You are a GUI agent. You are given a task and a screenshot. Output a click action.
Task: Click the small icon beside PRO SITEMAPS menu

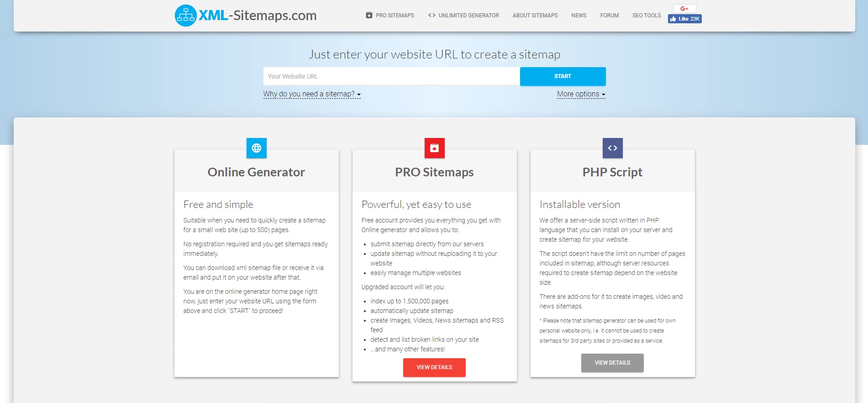pyautogui.click(x=368, y=15)
